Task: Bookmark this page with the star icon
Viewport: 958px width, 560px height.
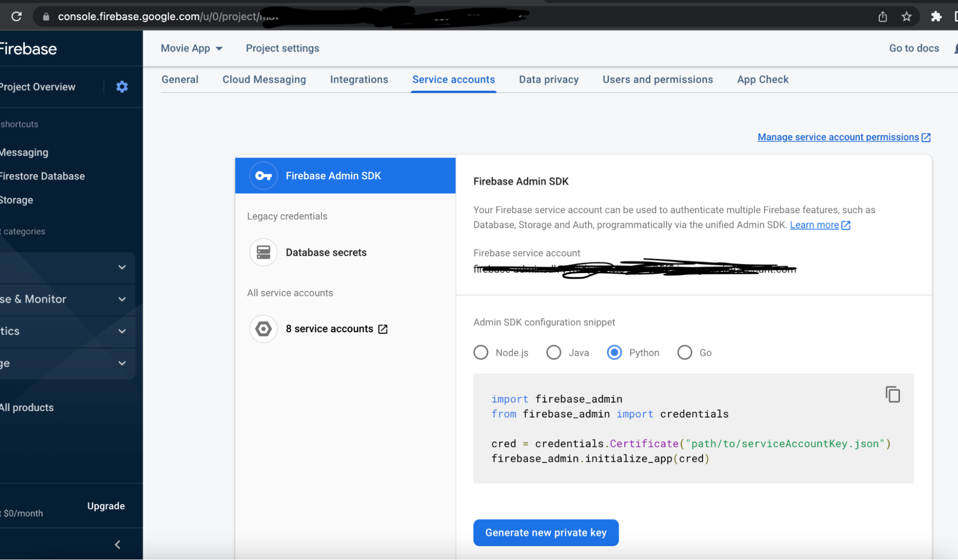Action: coord(906,17)
